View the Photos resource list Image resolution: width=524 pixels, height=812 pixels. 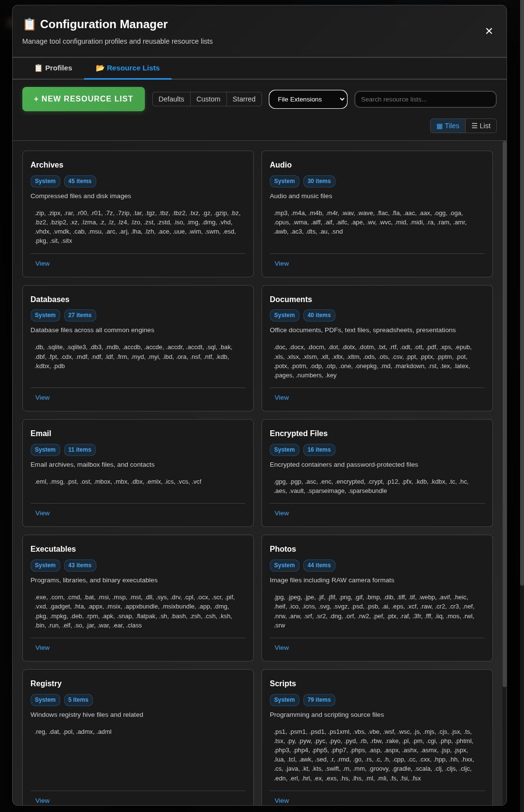coord(281,647)
